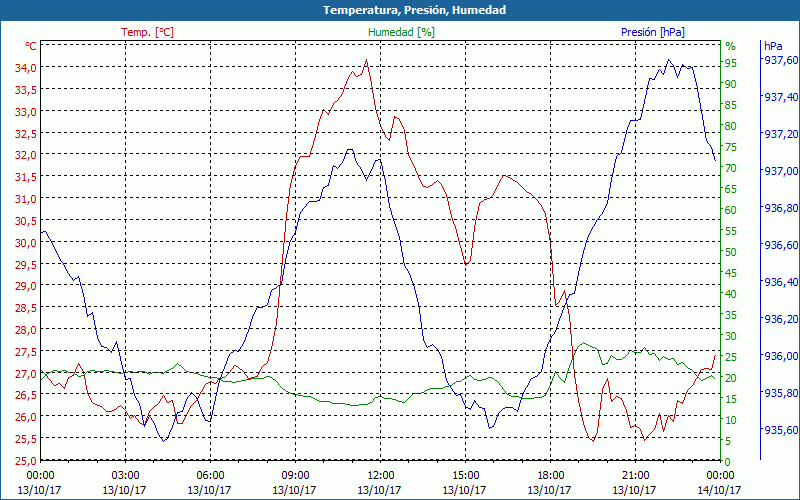Image resolution: width=800 pixels, height=500 pixels.
Task: Select the green 'Humedad [%]' legend label
Action: tap(402, 32)
